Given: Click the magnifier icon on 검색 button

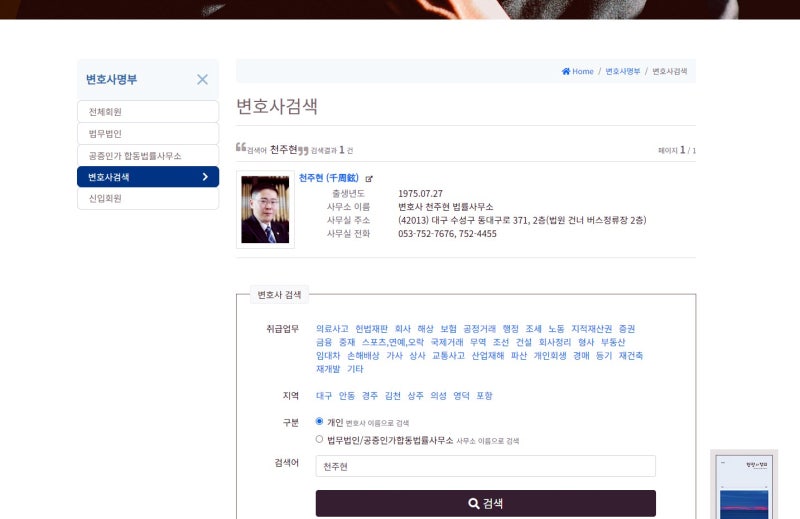Looking at the screenshot, I should pyautogui.click(x=473, y=504).
